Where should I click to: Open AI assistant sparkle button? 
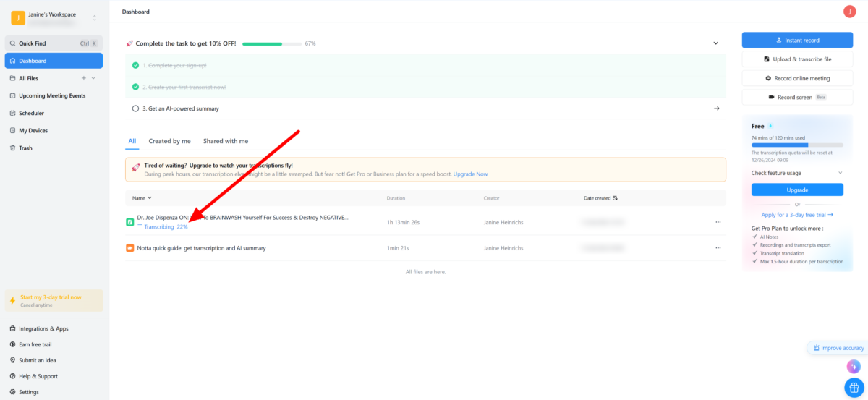(x=854, y=367)
